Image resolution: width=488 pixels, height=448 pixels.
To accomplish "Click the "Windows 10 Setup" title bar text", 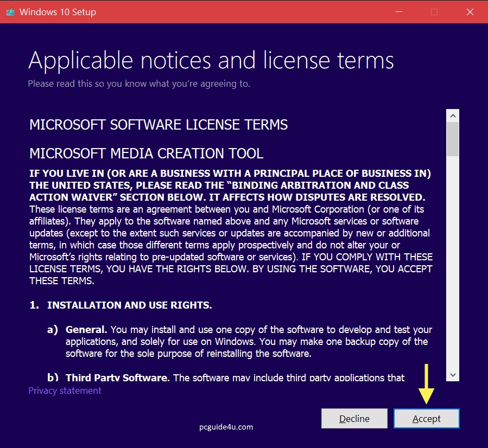I will [x=58, y=12].
